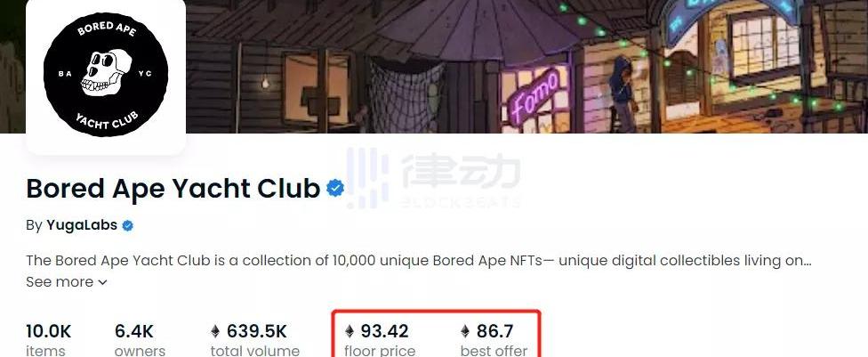Select the 6.4K owners stat

click(x=140, y=339)
